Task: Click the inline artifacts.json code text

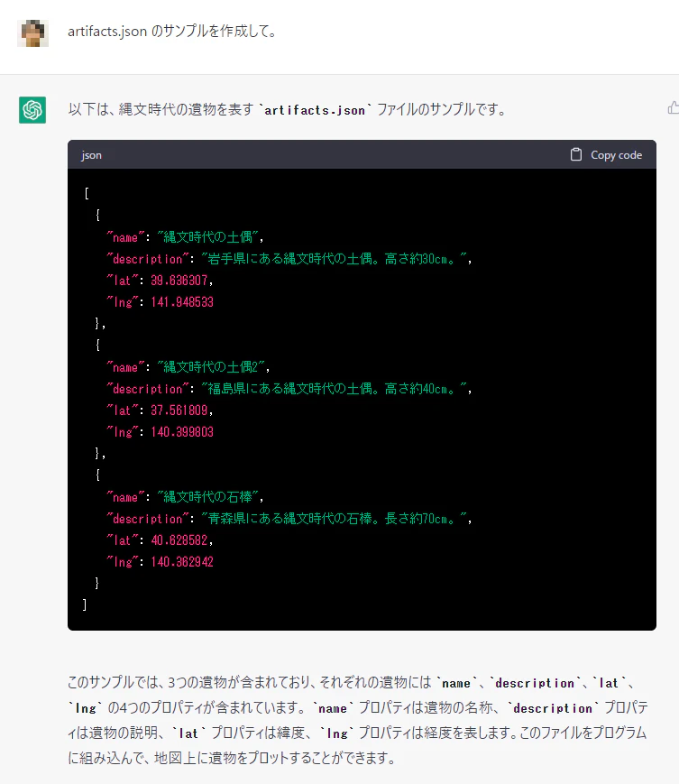Action: point(315,110)
